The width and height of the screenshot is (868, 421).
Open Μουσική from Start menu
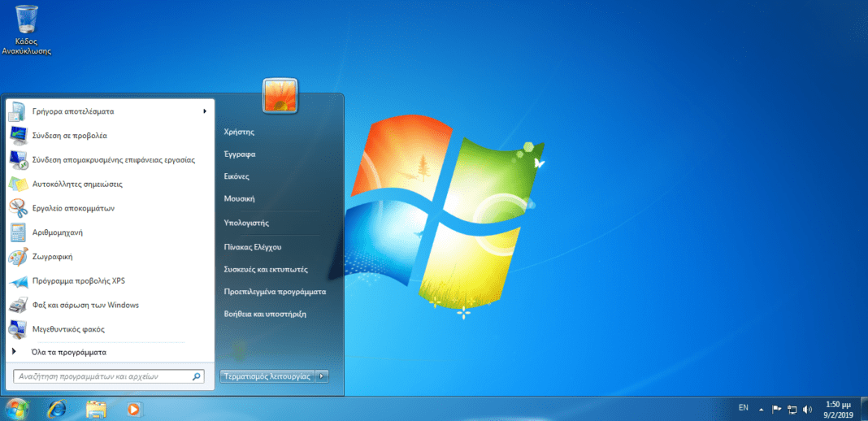[x=239, y=198]
